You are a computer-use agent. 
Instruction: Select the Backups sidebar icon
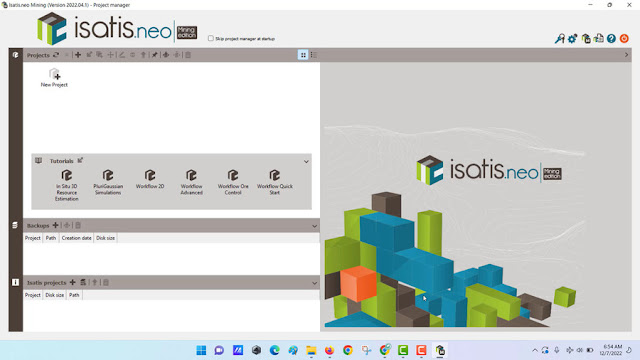tap(16, 225)
